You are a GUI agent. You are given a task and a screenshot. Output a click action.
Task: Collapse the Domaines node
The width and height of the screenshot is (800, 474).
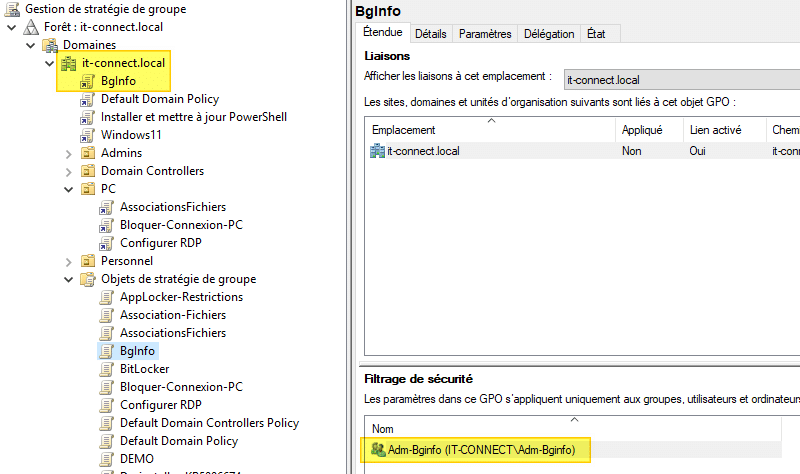coord(31,45)
